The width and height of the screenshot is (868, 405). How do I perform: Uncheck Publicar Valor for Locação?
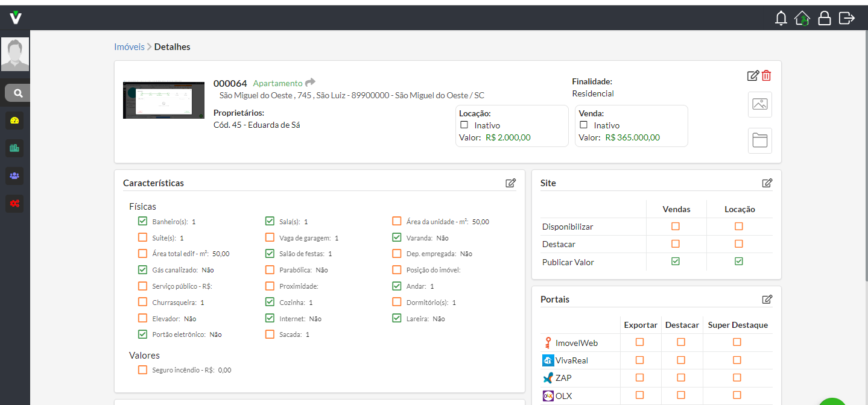(x=739, y=262)
